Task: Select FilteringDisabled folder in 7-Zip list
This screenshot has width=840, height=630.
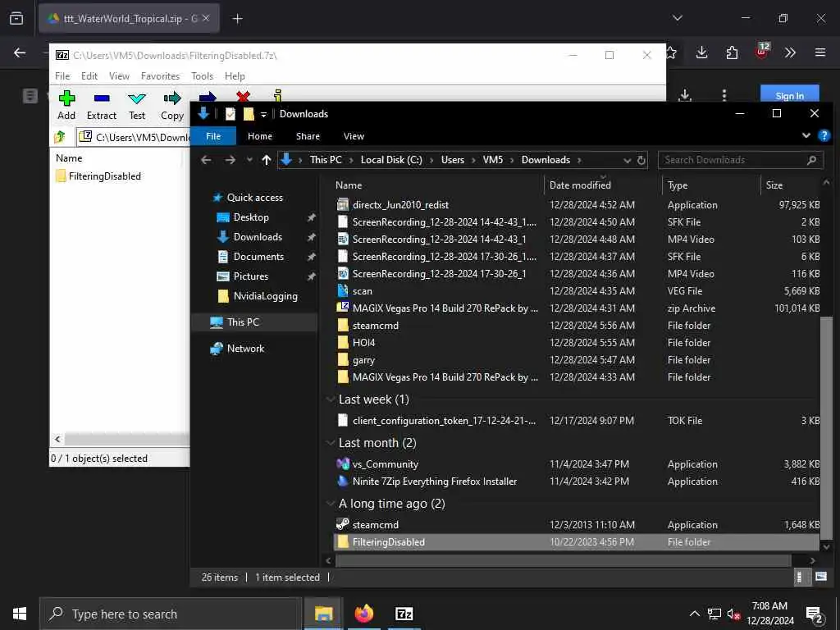Action: coord(98,176)
